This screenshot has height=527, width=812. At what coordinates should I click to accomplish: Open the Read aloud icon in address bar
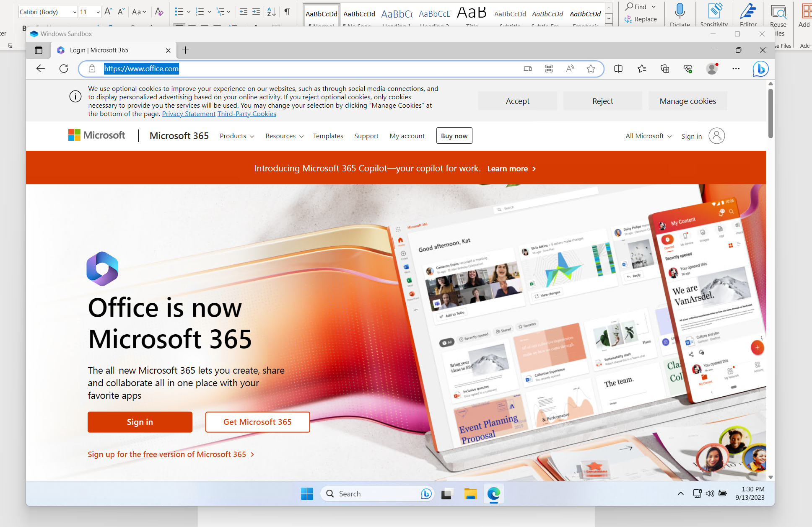pyautogui.click(x=570, y=69)
